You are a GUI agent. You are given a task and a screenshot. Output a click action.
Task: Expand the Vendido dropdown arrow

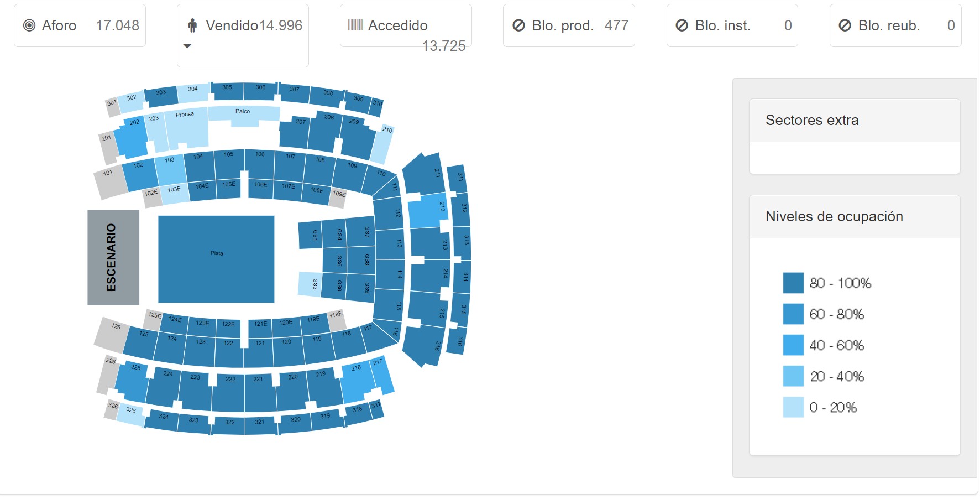(187, 46)
